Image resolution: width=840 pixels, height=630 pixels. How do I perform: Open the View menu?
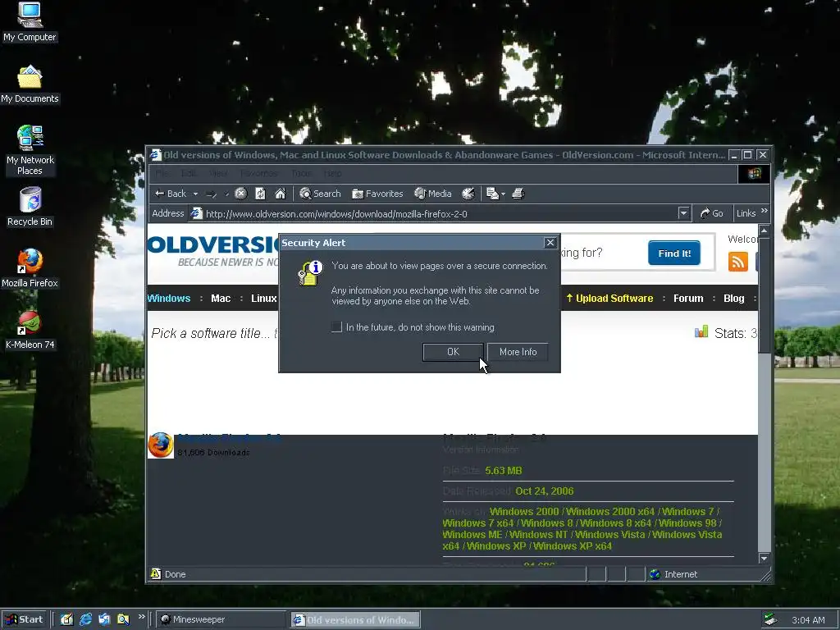point(218,174)
